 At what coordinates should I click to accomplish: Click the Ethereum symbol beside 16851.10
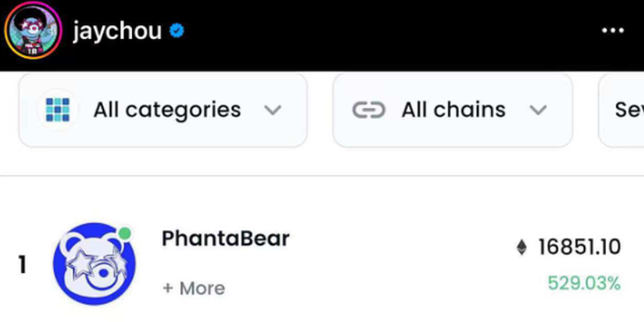(x=522, y=248)
